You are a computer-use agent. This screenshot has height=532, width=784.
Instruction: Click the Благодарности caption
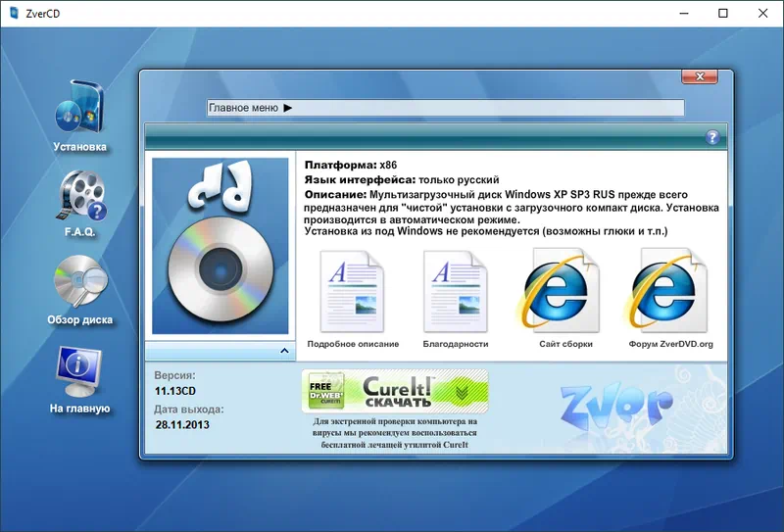(456, 344)
